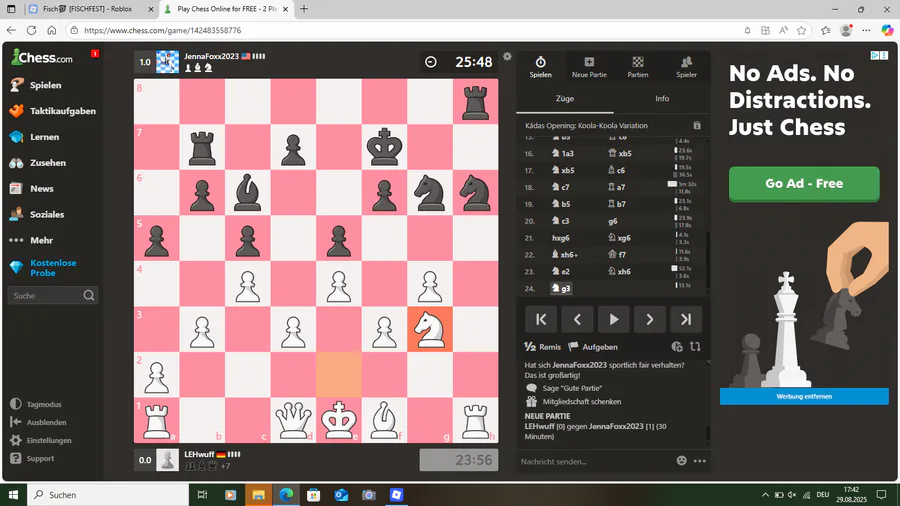Select the Neue Partie tab
The image size is (900, 506).
pyautogui.click(x=589, y=67)
